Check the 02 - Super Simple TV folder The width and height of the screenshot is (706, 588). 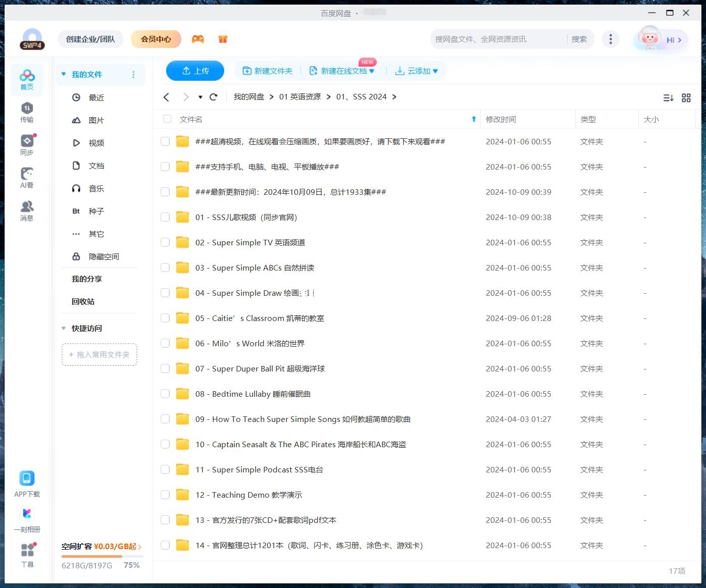165,242
